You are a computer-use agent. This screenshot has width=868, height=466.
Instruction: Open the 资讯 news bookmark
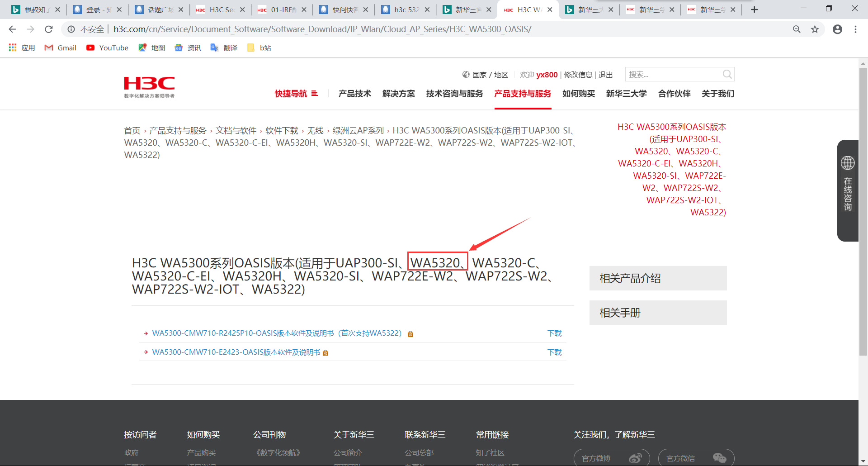[188, 48]
